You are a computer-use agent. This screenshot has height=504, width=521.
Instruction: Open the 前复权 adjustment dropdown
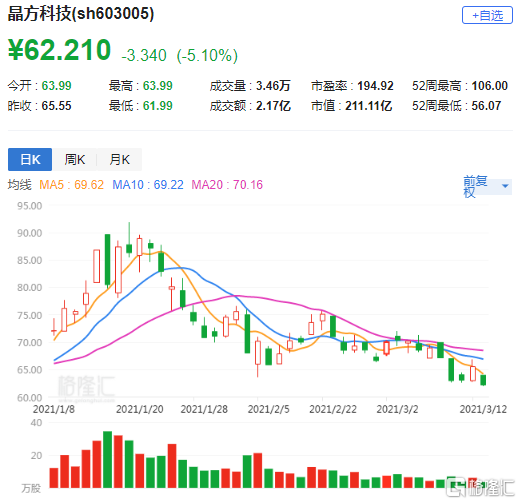click(487, 186)
